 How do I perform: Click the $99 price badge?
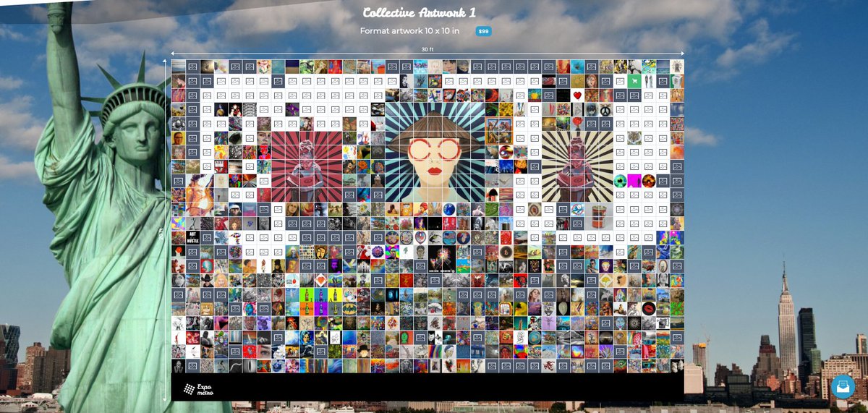point(483,31)
